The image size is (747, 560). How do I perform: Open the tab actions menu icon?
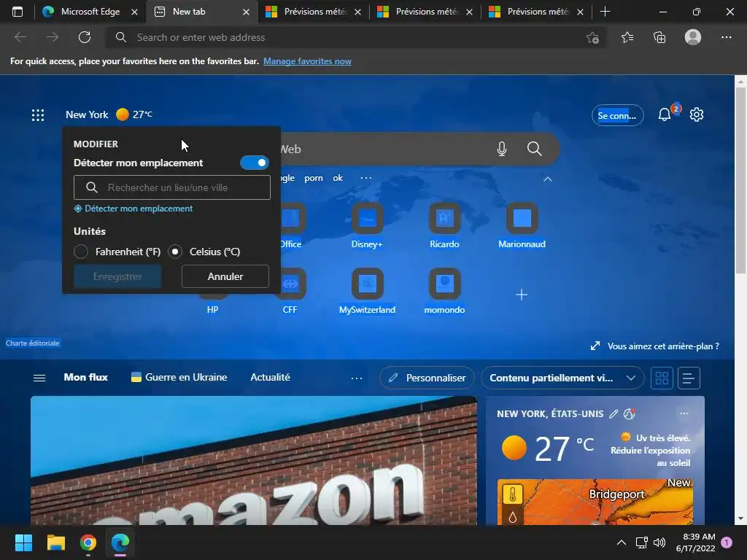click(18, 12)
